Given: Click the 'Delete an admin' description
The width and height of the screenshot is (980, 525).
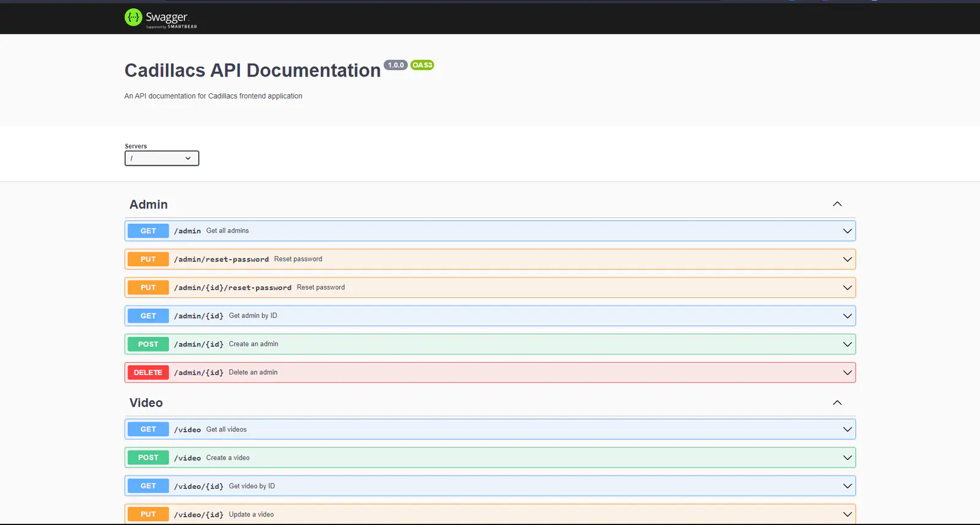Looking at the screenshot, I should click(253, 372).
